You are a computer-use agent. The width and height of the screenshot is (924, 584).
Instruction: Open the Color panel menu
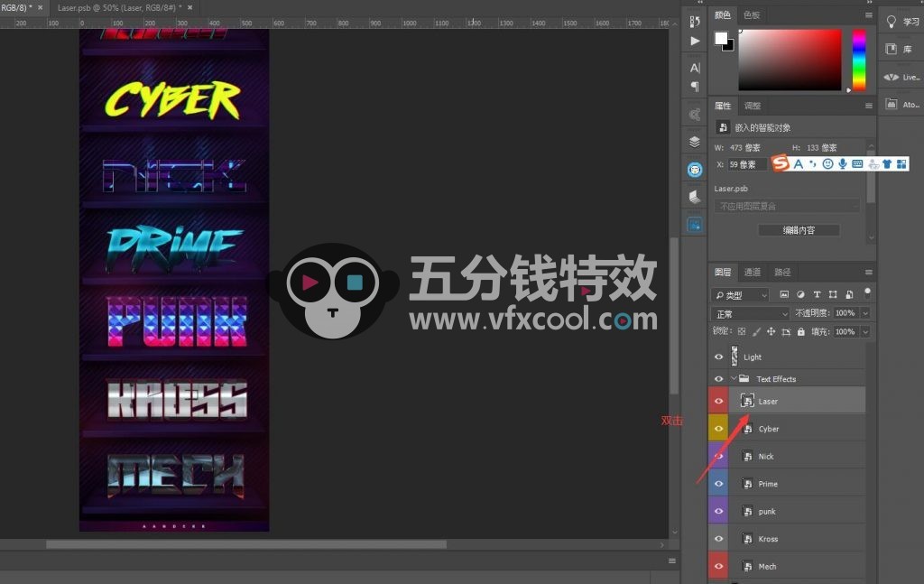coord(869,15)
